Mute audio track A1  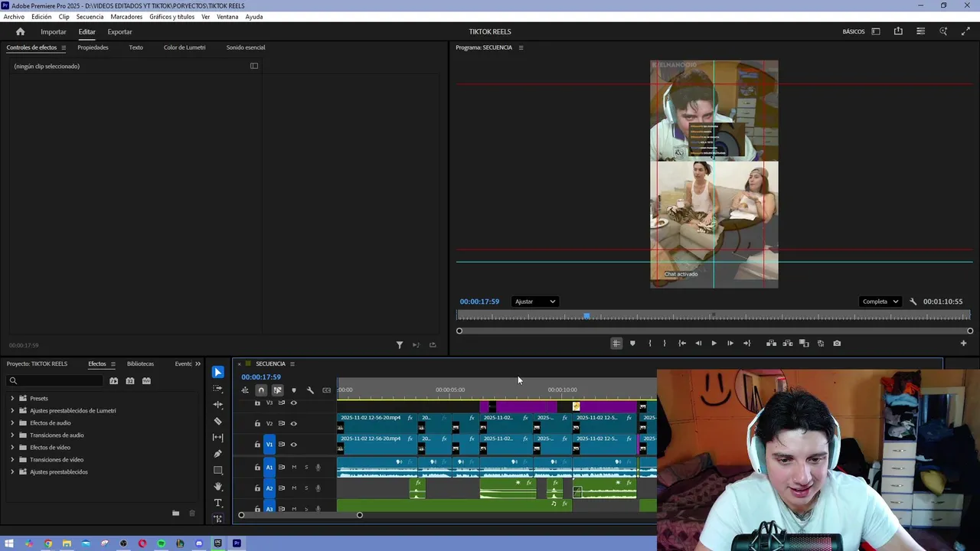click(x=294, y=468)
